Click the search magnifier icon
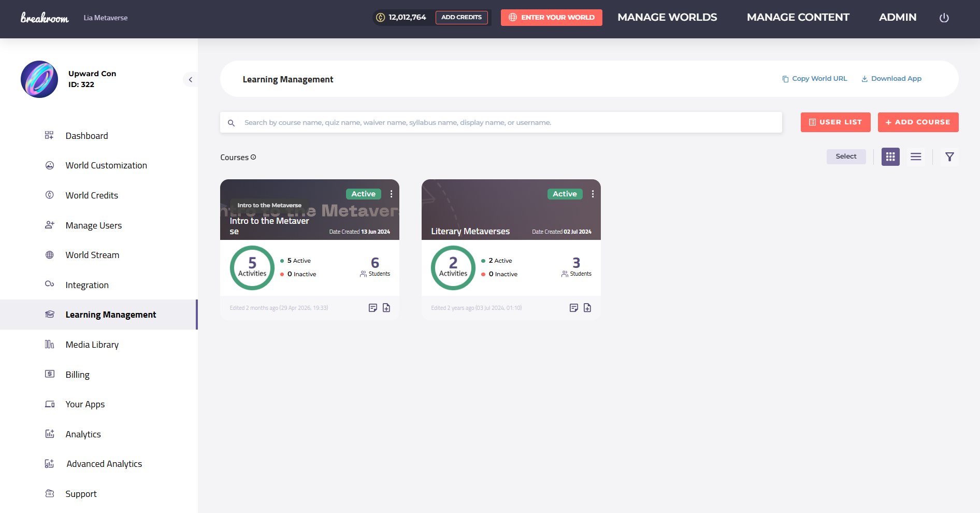The width and height of the screenshot is (980, 513). [232, 123]
